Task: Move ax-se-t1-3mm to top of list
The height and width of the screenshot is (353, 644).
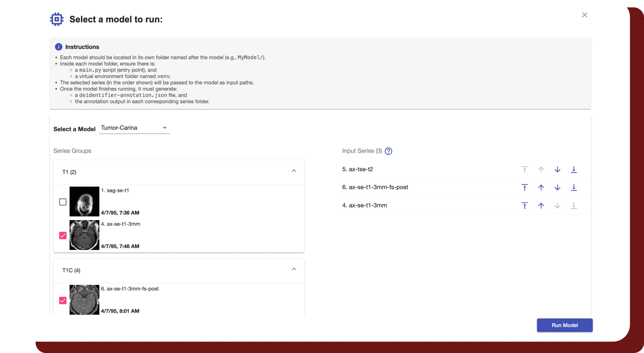Action: (524, 206)
